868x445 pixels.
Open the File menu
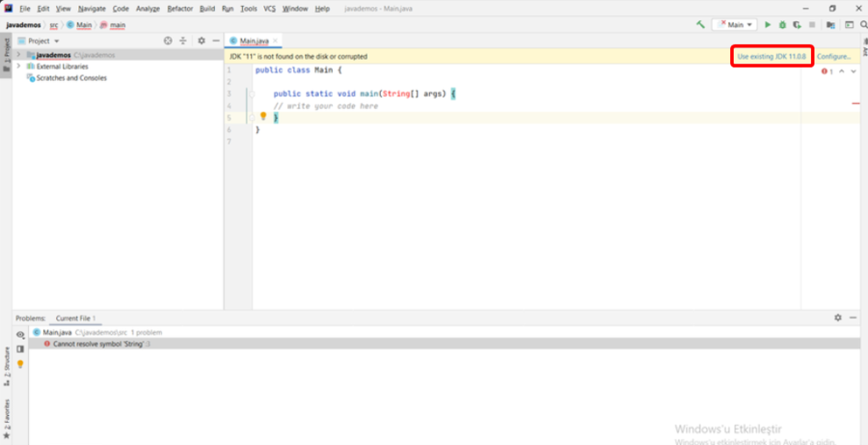coord(25,9)
